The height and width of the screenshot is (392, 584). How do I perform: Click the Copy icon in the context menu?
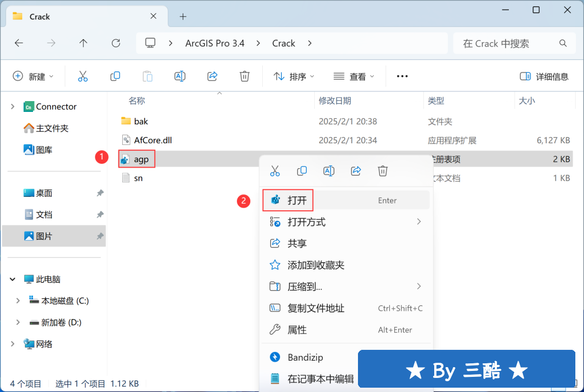[302, 171]
